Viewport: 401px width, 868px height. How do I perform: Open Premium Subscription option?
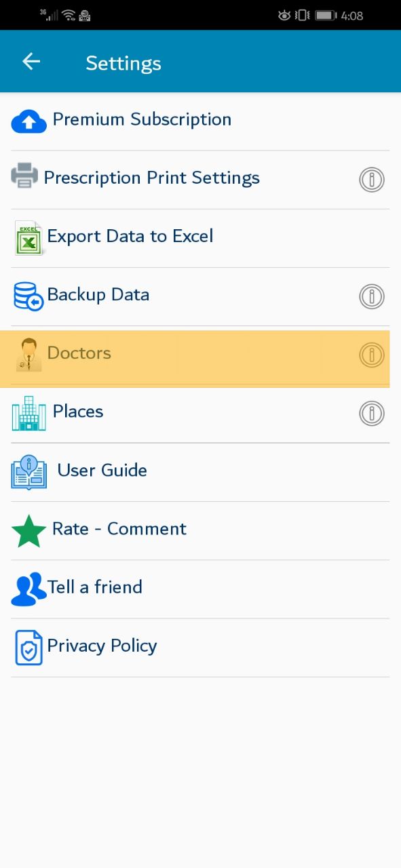pyautogui.click(x=200, y=121)
